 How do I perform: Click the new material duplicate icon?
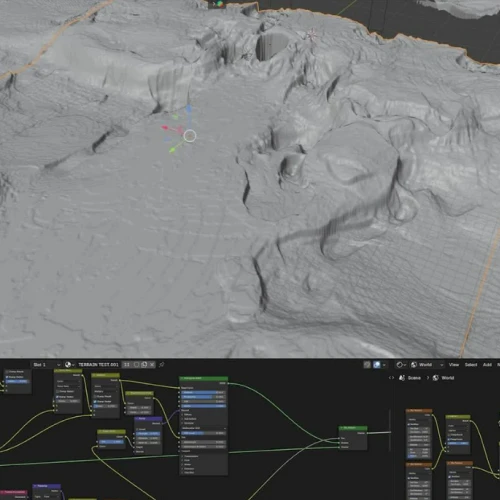[x=144, y=365]
